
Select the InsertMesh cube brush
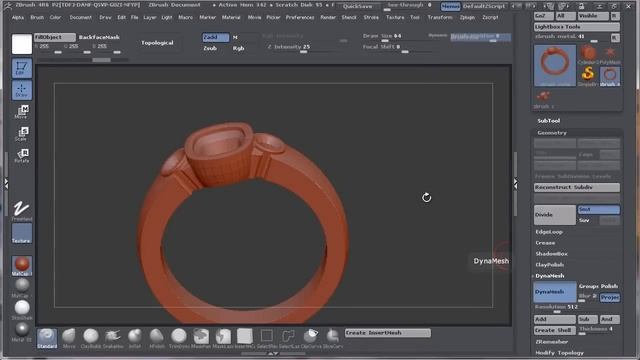(245, 338)
